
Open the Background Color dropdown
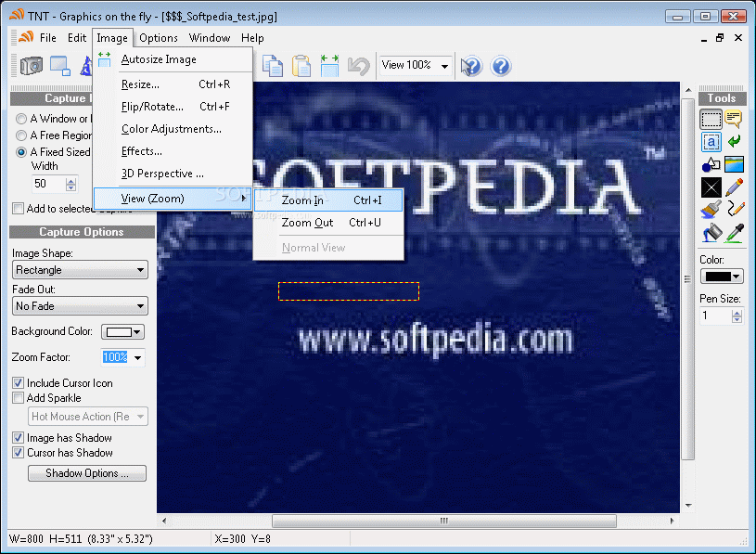tap(137, 331)
